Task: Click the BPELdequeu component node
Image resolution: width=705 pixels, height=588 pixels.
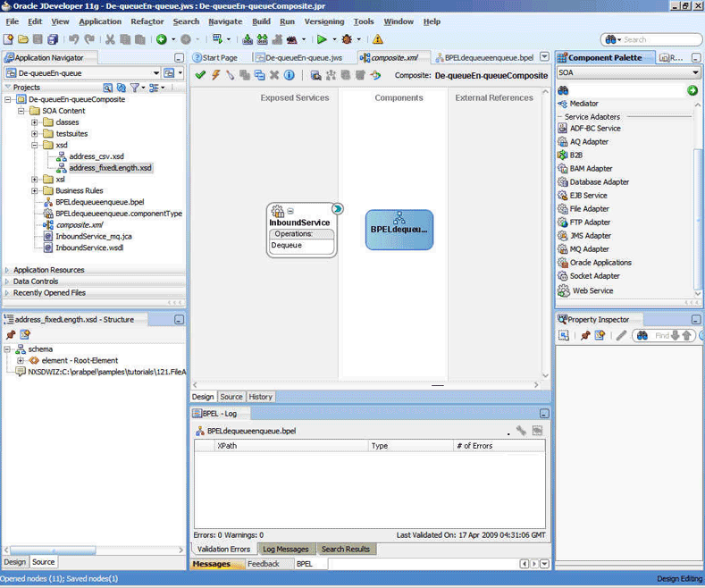Action: tap(399, 230)
